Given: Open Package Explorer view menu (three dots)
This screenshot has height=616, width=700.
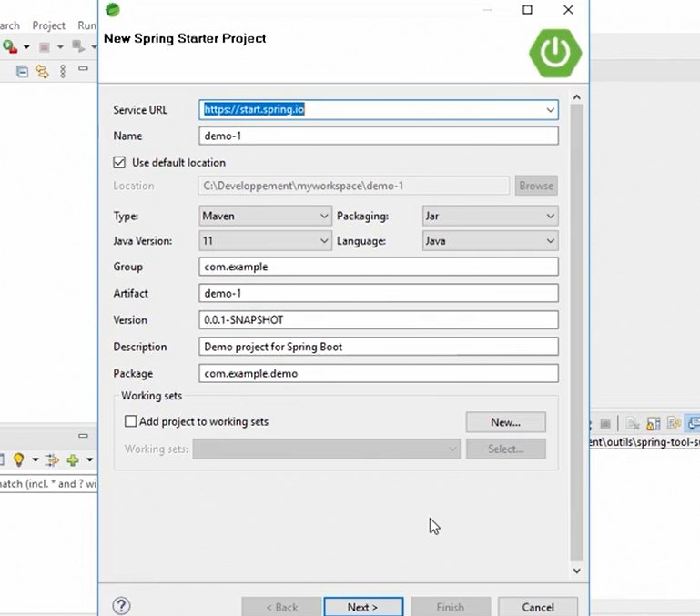Looking at the screenshot, I should click(63, 71).
